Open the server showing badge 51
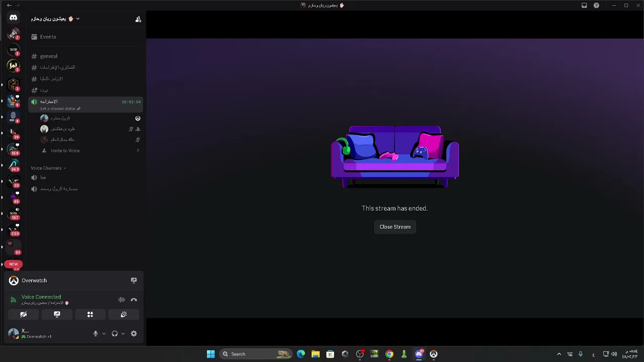The width and height of the screenshot is (644, 362). click(x=14, y=246)
